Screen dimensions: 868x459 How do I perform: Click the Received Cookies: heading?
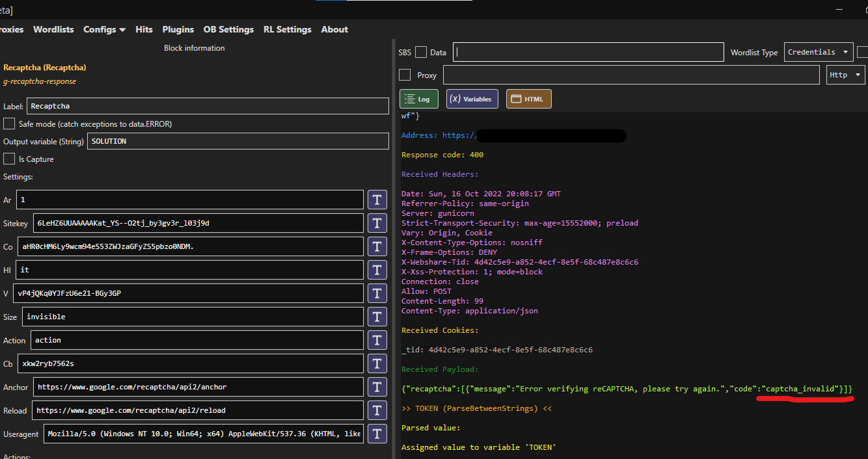pos(440,330)
